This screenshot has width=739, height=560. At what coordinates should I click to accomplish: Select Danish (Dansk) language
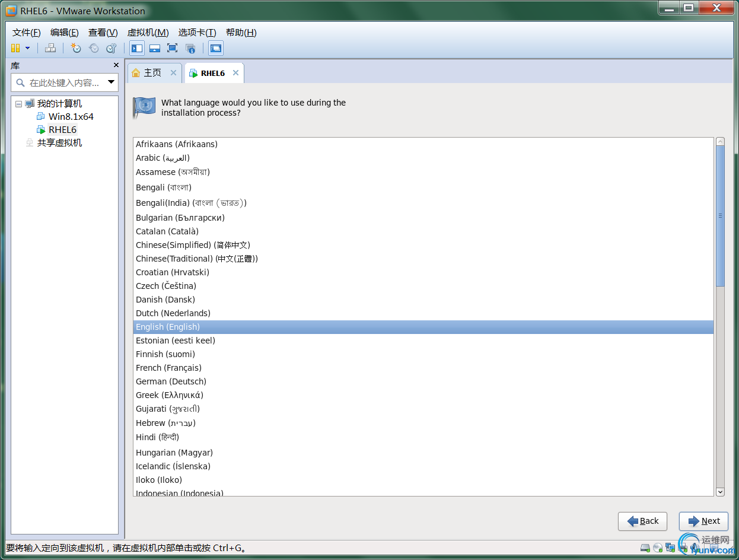tap(423, 300)
